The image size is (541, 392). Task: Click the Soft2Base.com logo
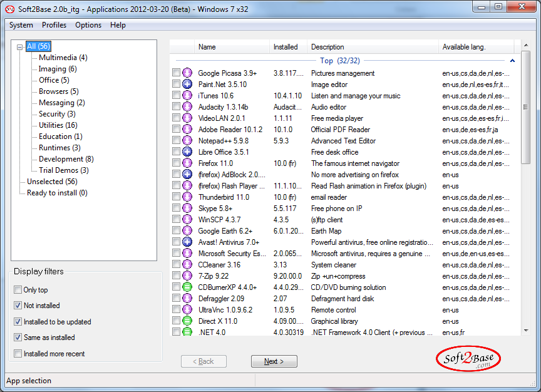pos(468,359)
